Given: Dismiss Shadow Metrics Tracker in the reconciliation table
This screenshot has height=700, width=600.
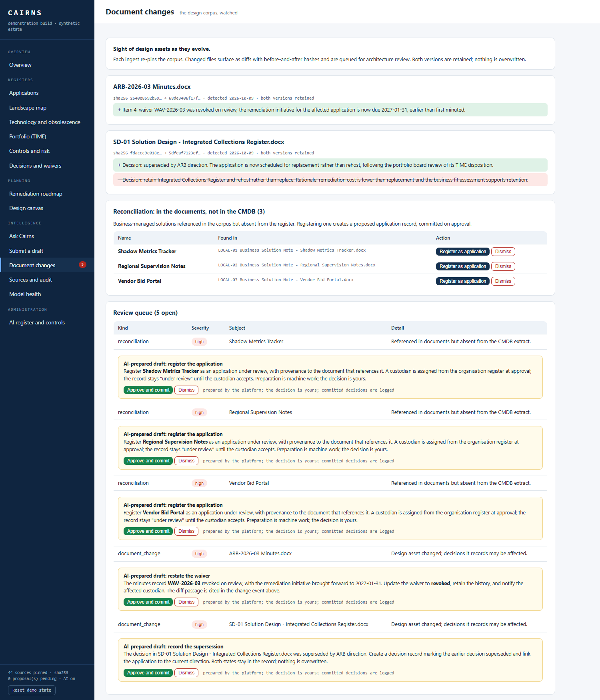Looking at the screenshot, I should point(503,252).
